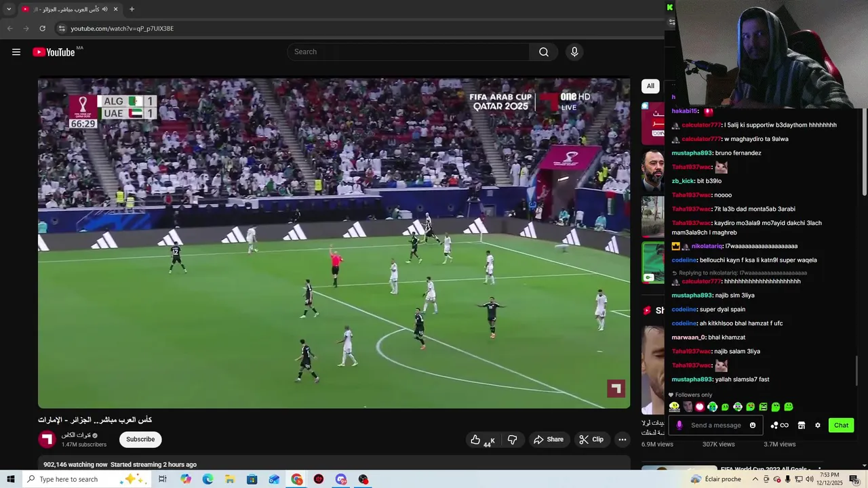
Task: Pick the yellow smiley laptop emote
Action: [674, 407]
